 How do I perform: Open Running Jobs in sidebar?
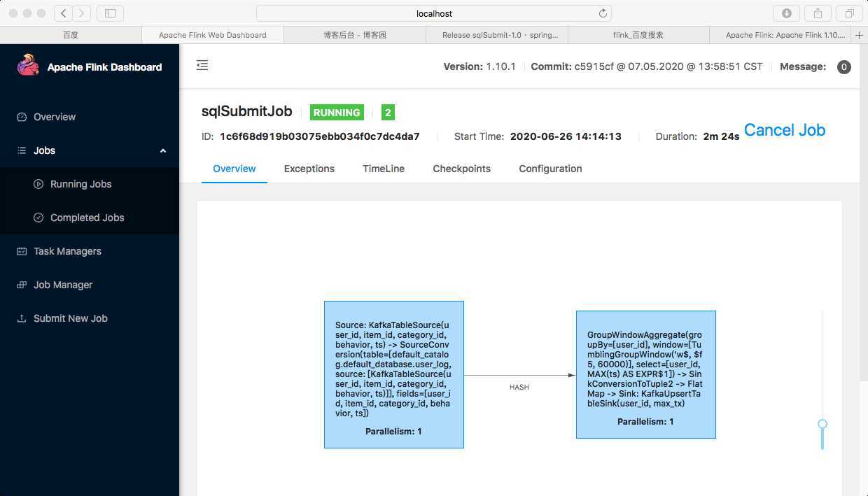click(81, 184)
